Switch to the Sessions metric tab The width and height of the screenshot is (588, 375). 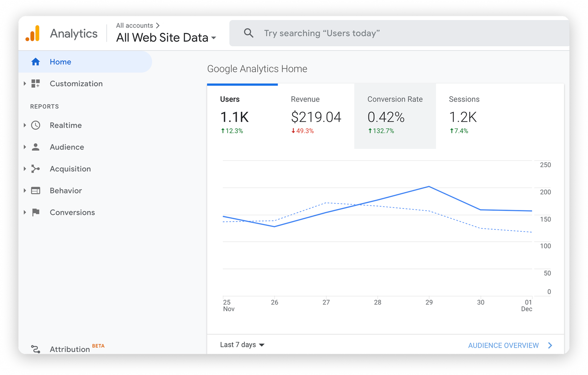tap(464, 116)
